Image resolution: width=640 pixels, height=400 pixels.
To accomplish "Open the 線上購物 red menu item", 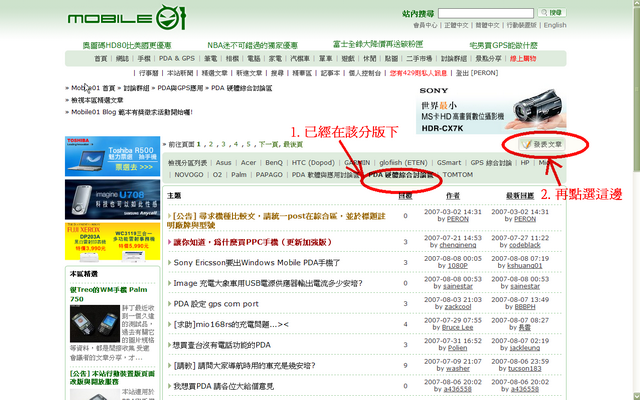I will point(523,59).
